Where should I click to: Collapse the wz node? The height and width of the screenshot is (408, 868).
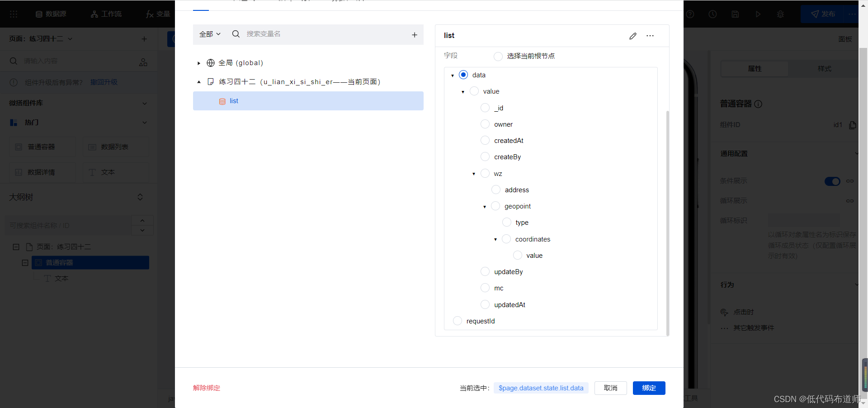[x=474, y=174]
